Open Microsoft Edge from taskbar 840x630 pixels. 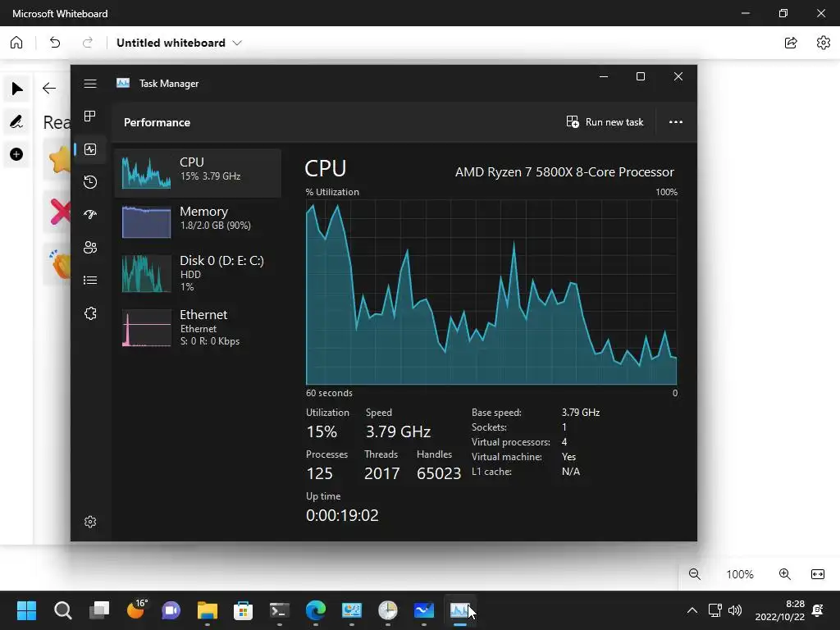316,610
